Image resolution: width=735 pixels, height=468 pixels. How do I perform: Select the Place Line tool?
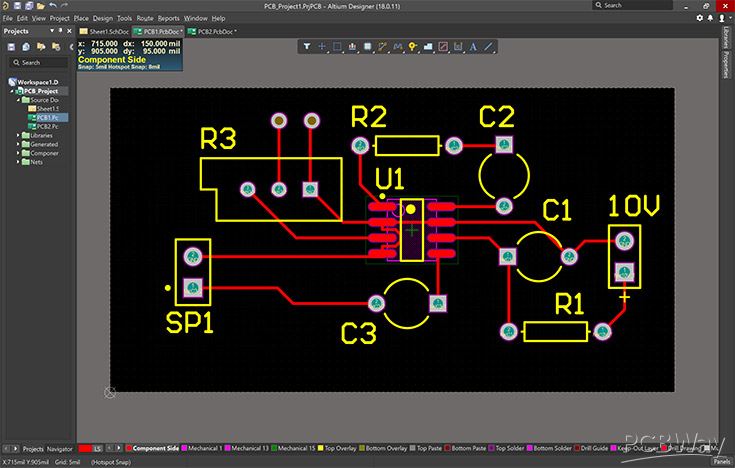[488, 46]
